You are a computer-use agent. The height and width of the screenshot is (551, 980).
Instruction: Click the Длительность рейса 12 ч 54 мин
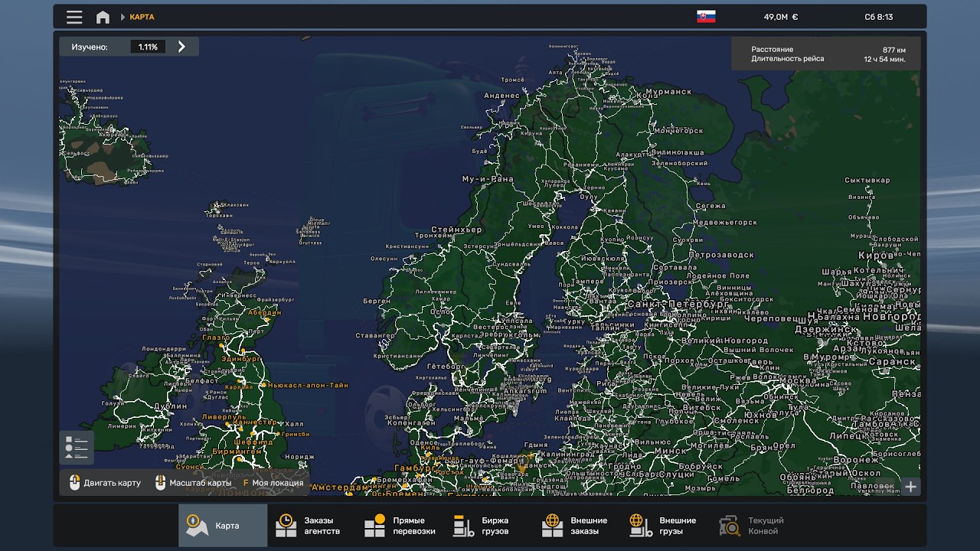pyautogui.click(x=828, y=59)
